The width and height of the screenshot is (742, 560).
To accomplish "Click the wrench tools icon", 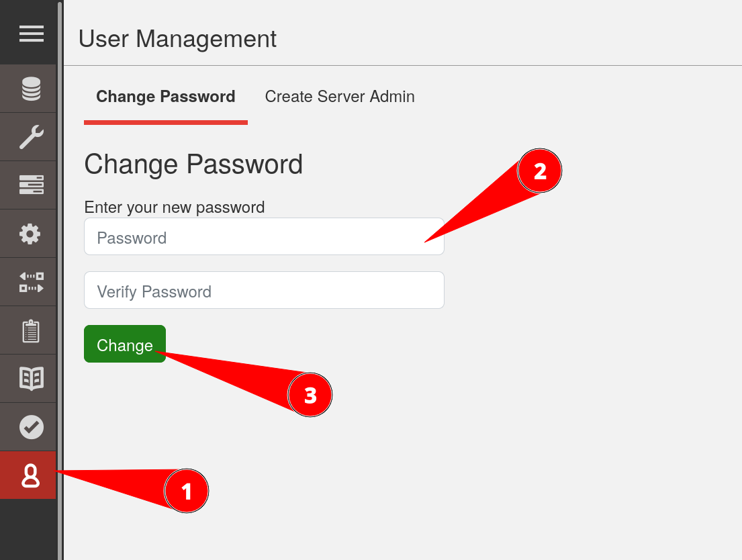I will (31, 137).
